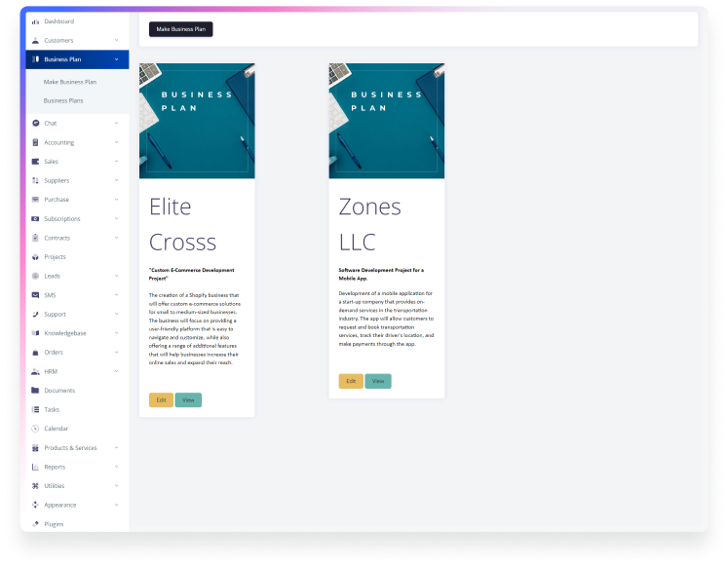The image size is (728, 566).
Task: View the Zones LLC business plan
Action: (x=378, y=381)
